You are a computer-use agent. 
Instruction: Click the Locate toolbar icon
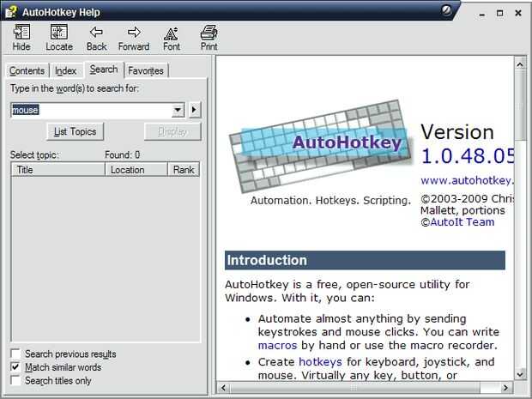pos(59,37)
